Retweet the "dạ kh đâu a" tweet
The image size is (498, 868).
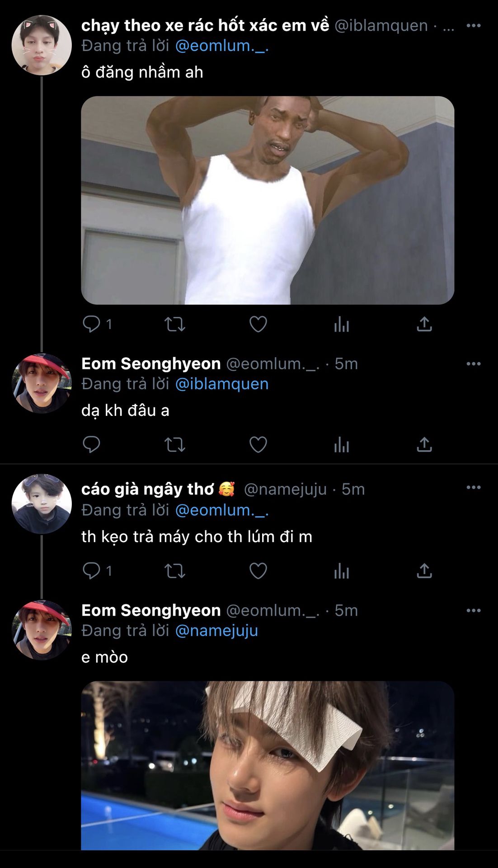click(174, 445)
